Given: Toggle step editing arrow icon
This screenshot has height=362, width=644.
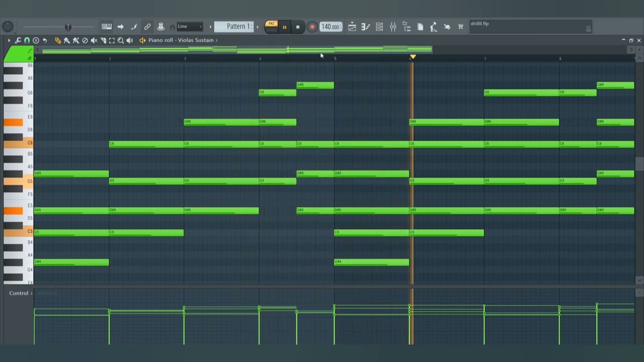Looking at the screenshot, I should [x=120, y=27].
